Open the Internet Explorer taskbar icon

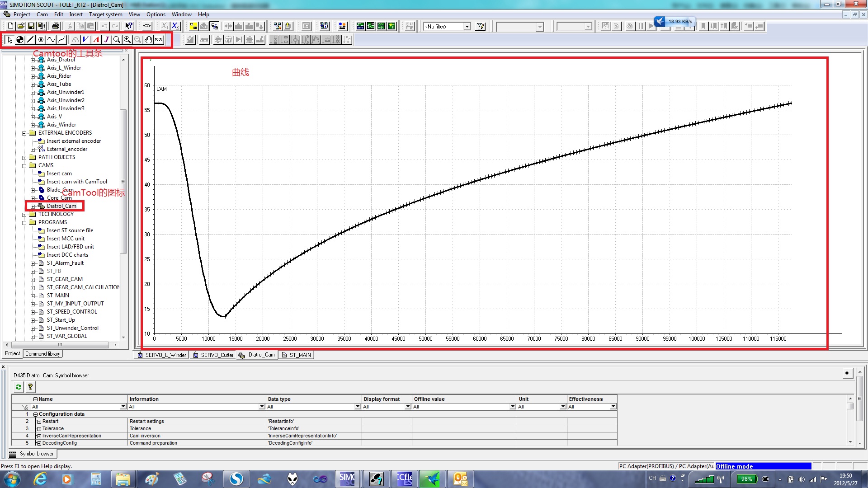point(40,479)
